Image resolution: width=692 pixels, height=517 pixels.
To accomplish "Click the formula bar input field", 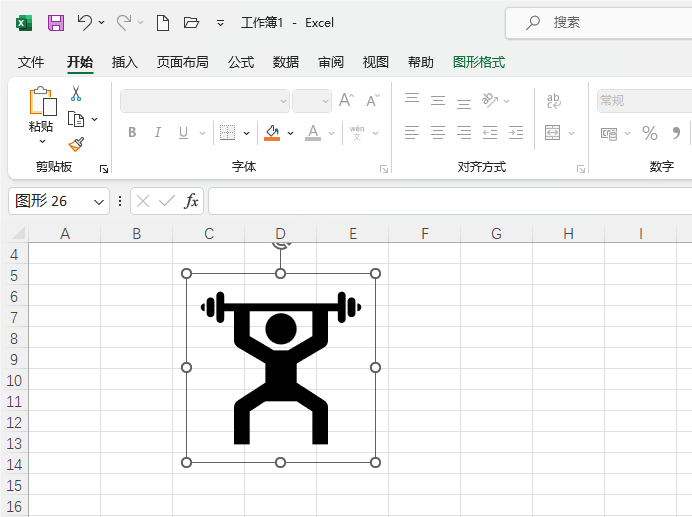I will (x=450, y=201).
